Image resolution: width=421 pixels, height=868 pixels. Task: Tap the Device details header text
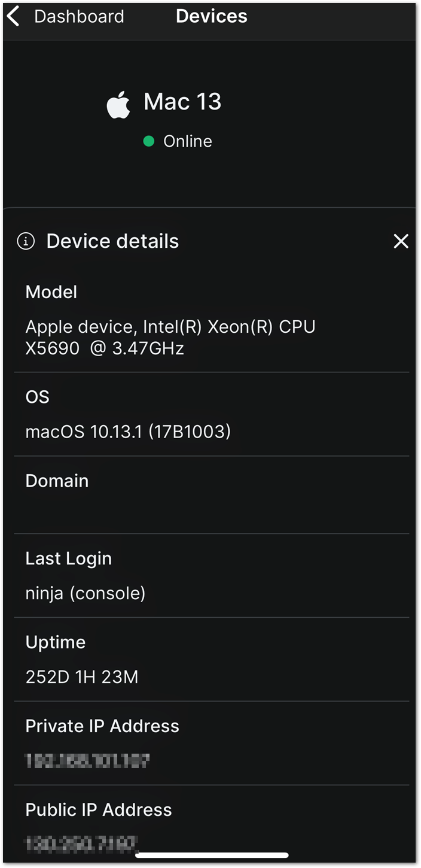click(112, 241)
